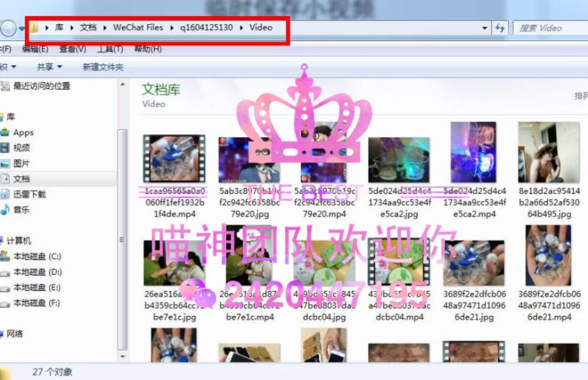Open the Apps library in sidebar
Viewport: 588px width, 380px height.
[x=23, y=133]
